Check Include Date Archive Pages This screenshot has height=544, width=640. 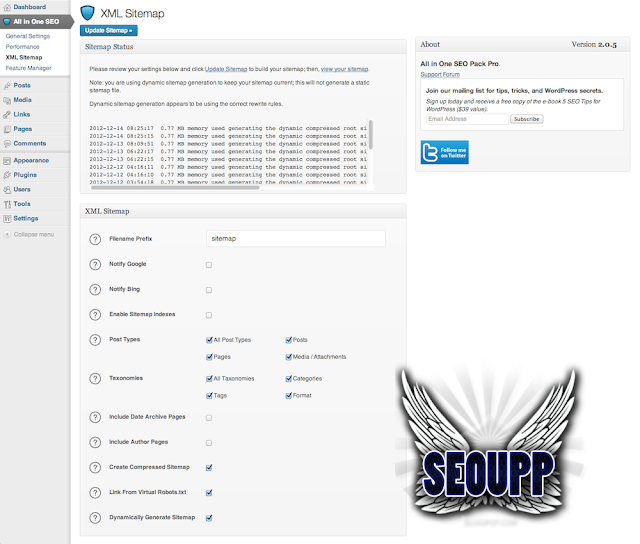click(x=209, y=417)
